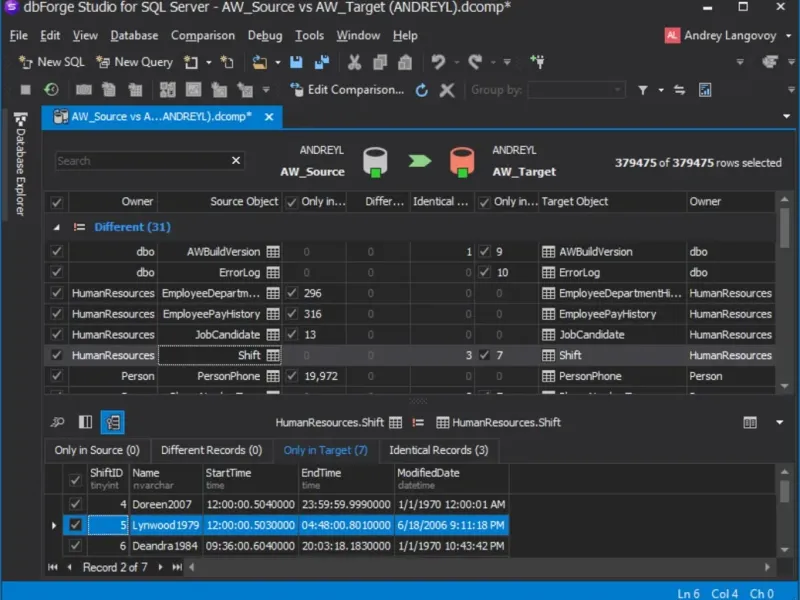Click the Undo arrow icon
This screenshot has width=800, height=600.
[x=438, y=62]
